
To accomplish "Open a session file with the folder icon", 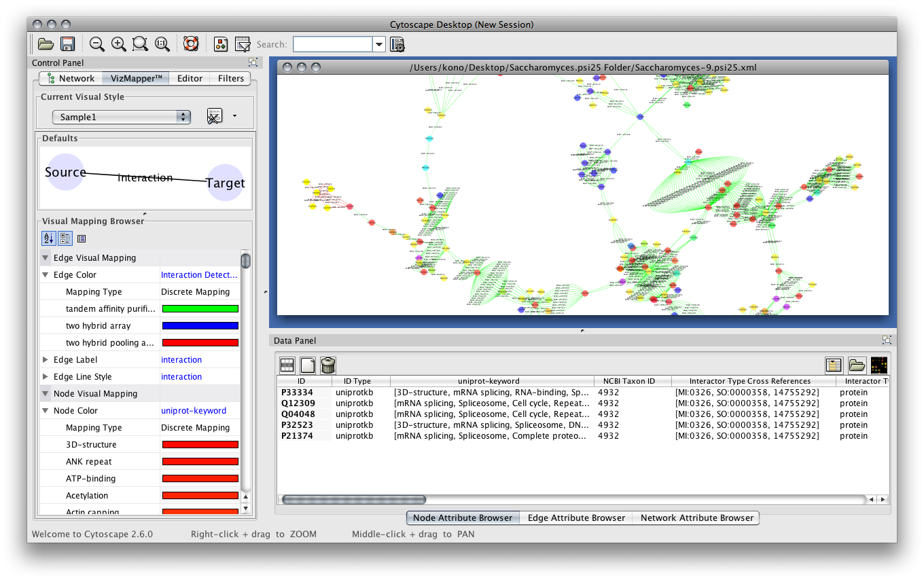I will point(46,45).
